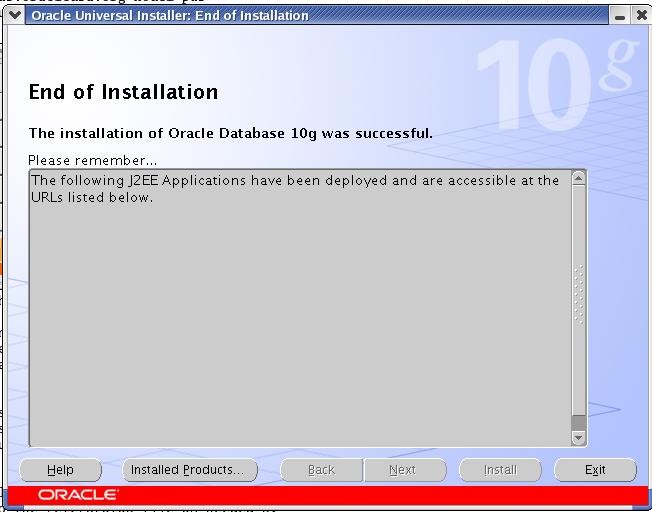
Task: Click the greyed-out Back button
Action: (321, 470)
